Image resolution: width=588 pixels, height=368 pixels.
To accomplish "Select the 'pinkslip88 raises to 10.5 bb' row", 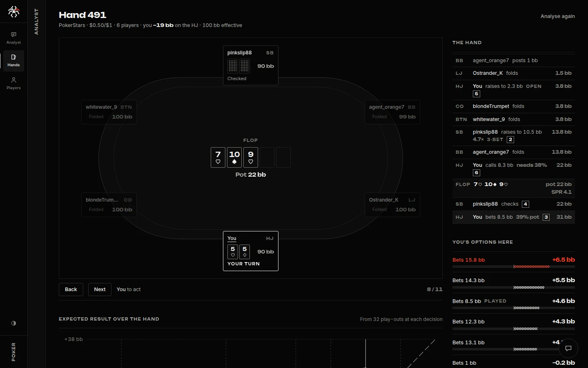I will (514, 136).
